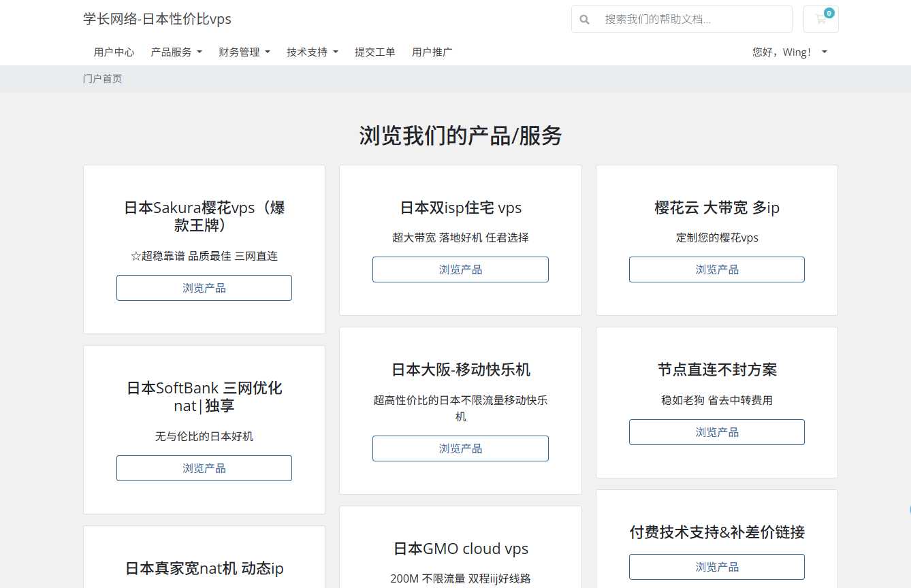The width and height of the screenshot is (911, 588).
Task: Expand the 财务管理 dropdown menu
Action: pyautogui.click(x=244, y=52)
